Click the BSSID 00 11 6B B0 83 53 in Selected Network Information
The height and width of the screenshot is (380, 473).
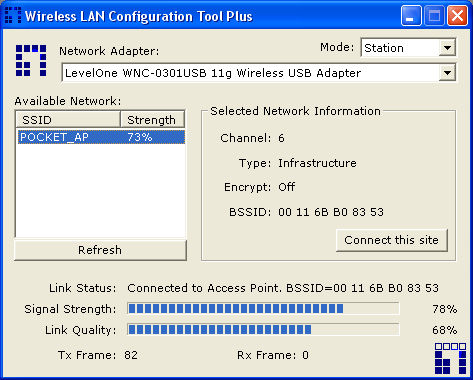pos(331,212)
